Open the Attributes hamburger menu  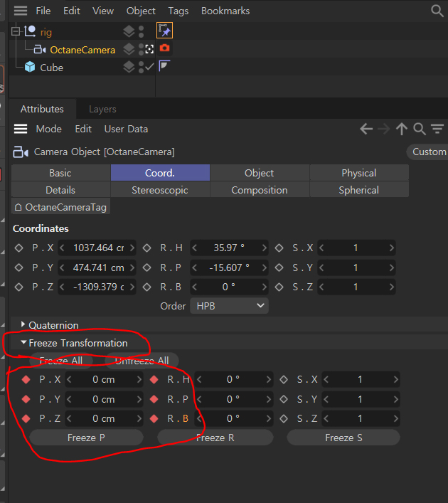click(x=21, y=129)
